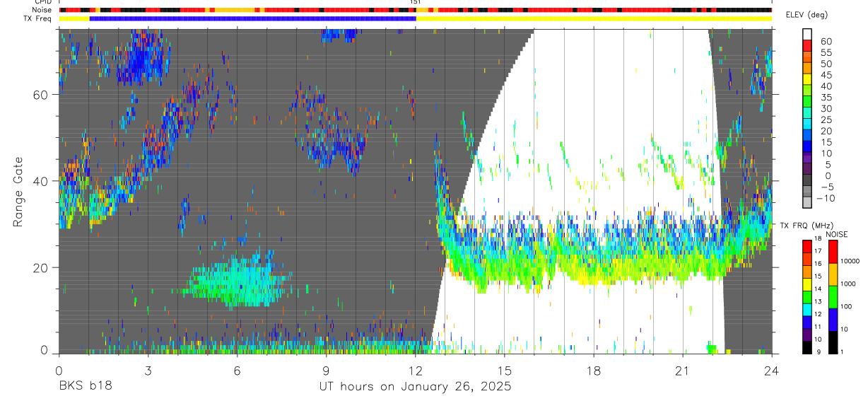Click the "Noise" row label at top

click(40, 11)
